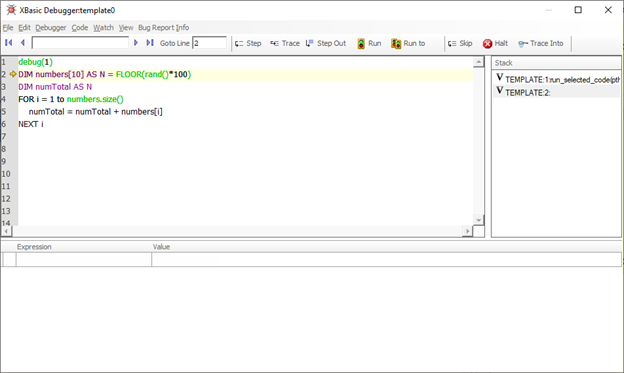
Task: Click the Goto Line label
Action: pyautogui.click(x=174, y=43)
